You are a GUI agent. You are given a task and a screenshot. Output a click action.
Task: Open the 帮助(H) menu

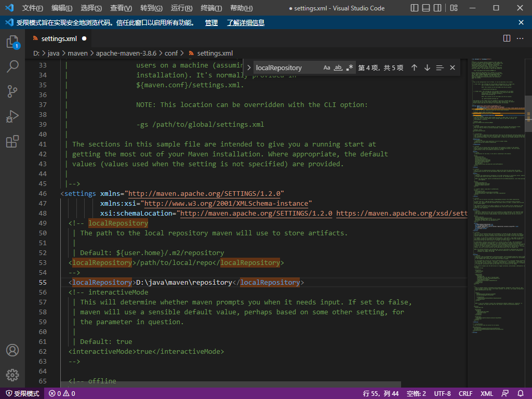241,8
